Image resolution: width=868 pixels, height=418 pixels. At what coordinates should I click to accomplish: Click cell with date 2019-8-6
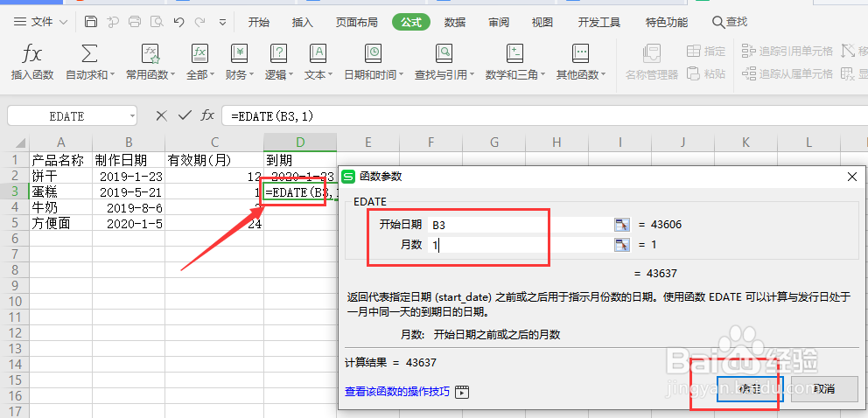[x=129, y=207]
